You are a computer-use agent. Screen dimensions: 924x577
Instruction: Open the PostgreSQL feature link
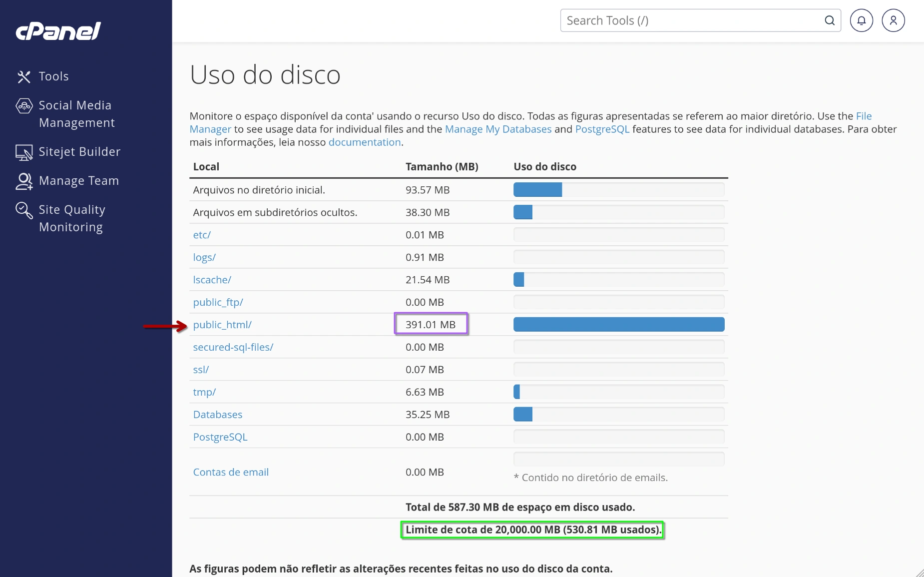pyautogui.click(x=603, y=129)
